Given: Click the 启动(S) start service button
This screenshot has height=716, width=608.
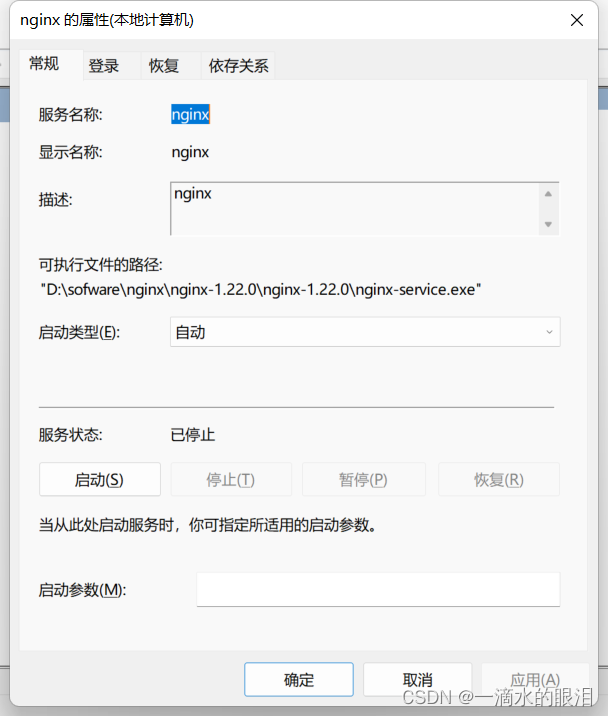Looking at the screenshot, I should click(x=100, y=479).
